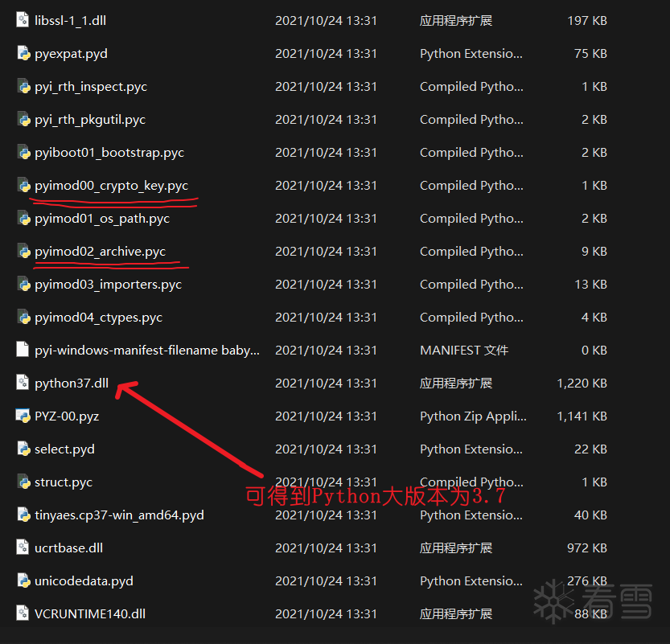The image size is (670, 644).
Task: Select the file name pyimod00_crypto_key.pyc
Action: (x=112, y=186)
